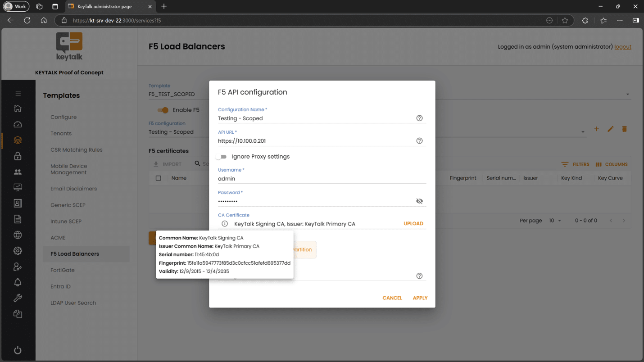Expand the F5 configuration dropdown
This screenshot has height=362, width=644.
(583, 132)
